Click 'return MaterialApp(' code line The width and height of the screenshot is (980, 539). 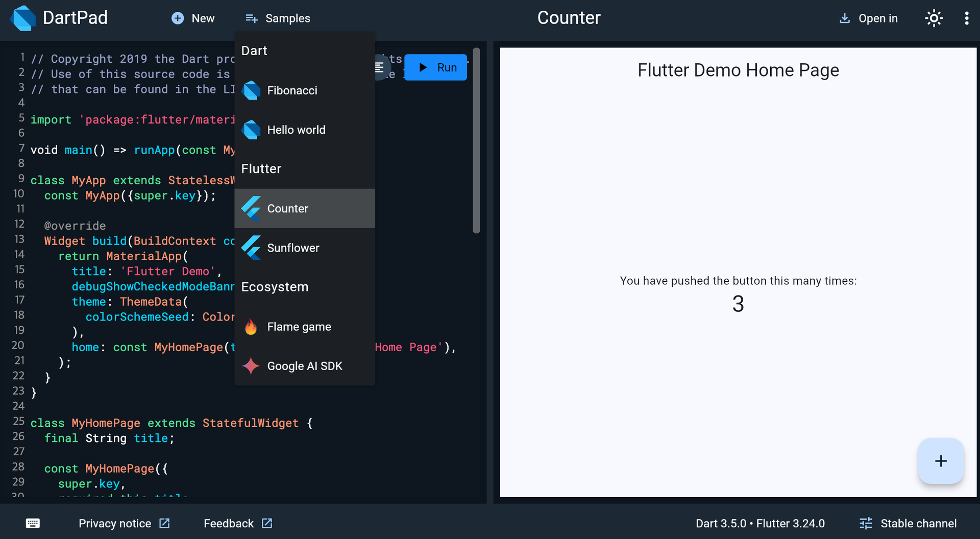[x=123, y=256]
